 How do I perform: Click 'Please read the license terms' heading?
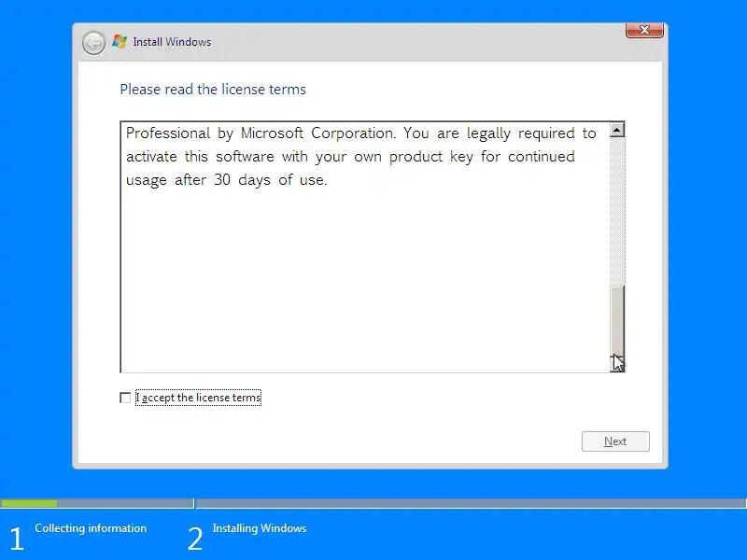pos(213,90)
